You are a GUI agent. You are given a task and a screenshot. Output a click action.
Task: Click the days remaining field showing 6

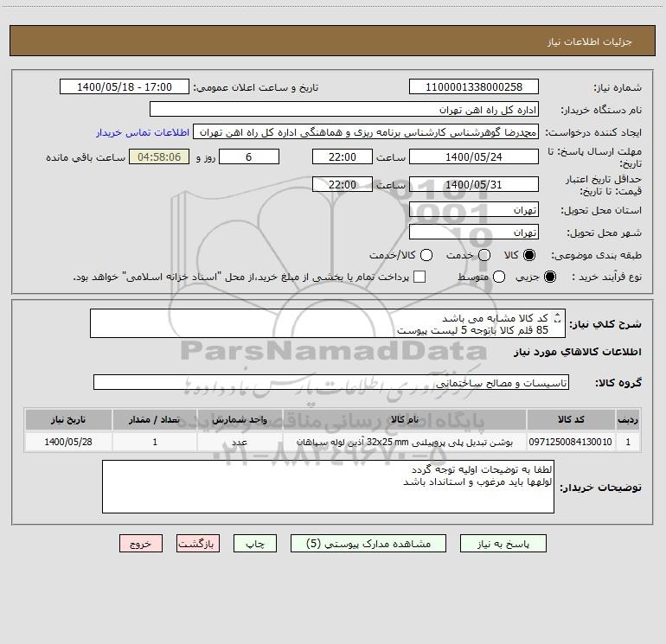(249, 156)
